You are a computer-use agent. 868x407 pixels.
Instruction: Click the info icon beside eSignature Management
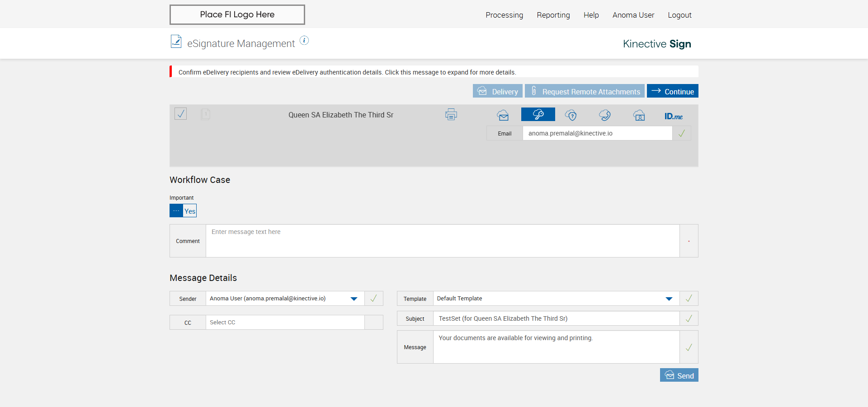pyautogui.click(x=304, y=41)
